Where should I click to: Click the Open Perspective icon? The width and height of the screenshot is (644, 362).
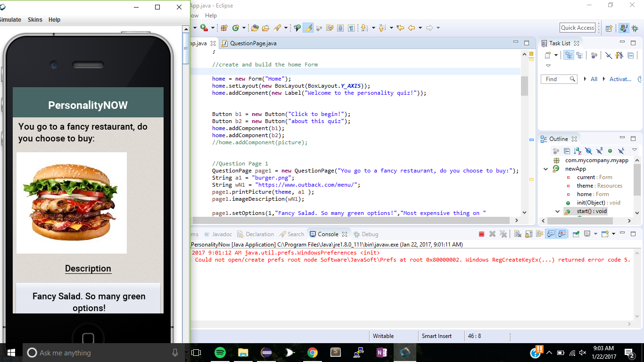point(609,28)
